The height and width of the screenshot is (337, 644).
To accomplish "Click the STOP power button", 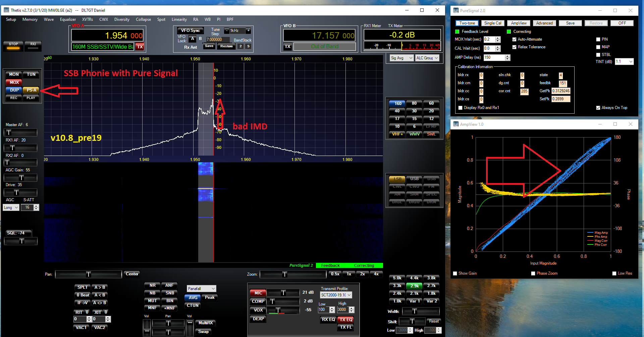I will [13, 46].
